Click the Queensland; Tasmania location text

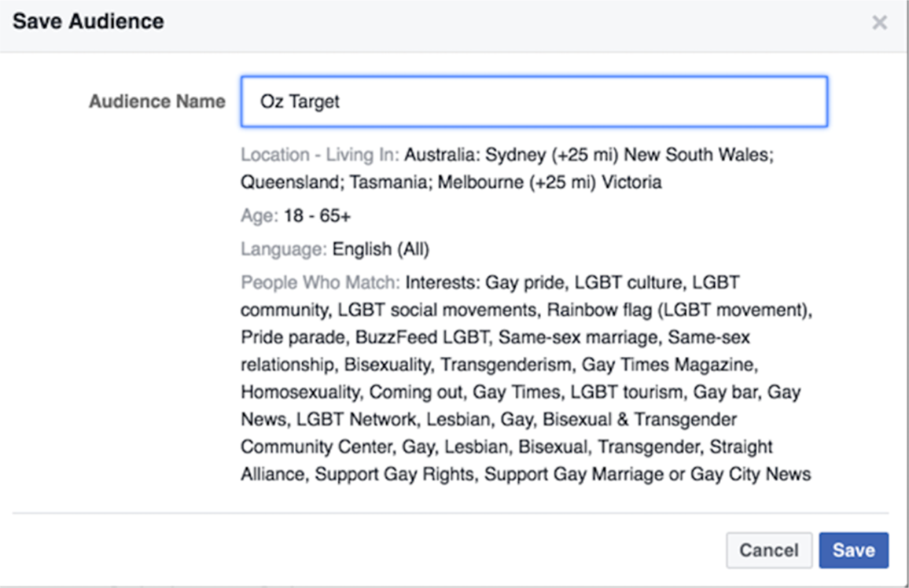tap(337, 182)
